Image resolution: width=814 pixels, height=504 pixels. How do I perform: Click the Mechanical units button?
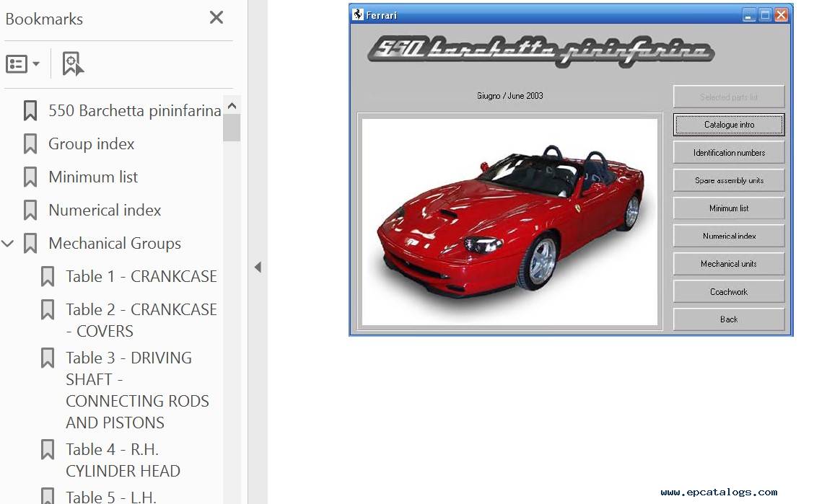click(x=729, y=264)
